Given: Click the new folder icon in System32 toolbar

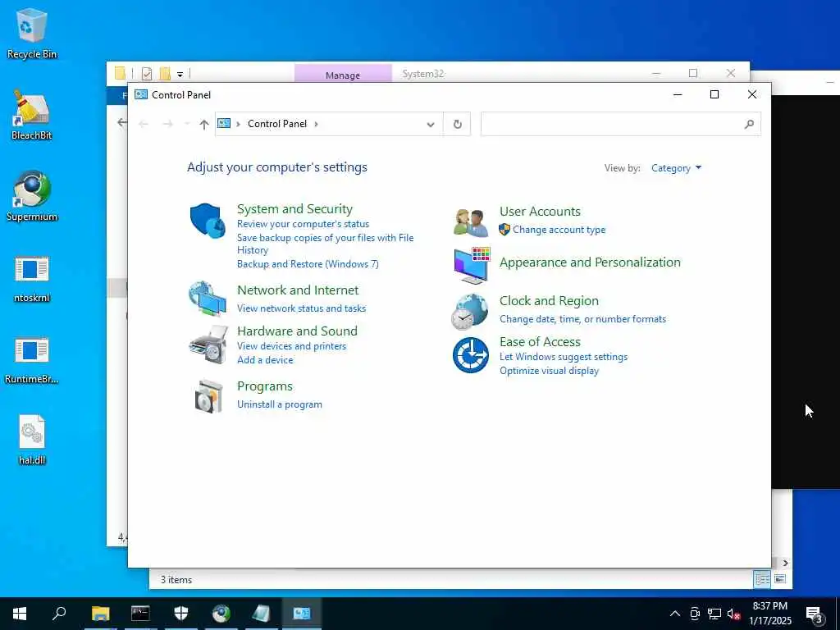Looking at the screenshot, I should pos(165,73).
